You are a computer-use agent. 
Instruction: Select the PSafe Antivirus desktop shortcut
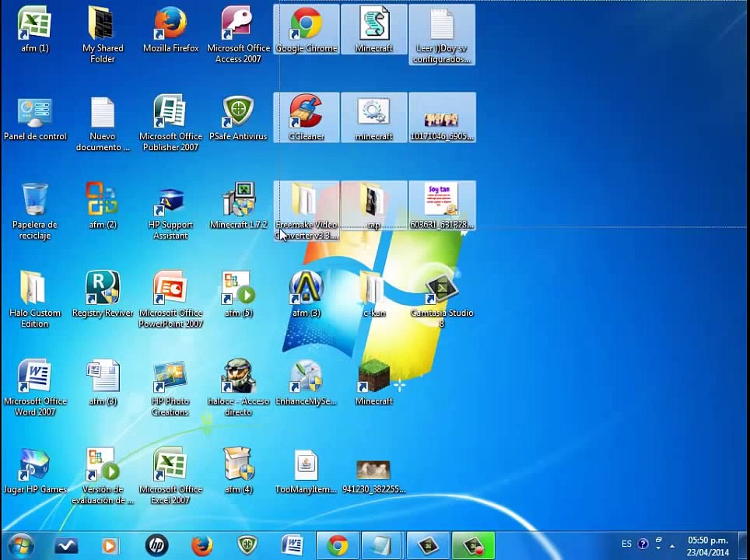[238, 118]
